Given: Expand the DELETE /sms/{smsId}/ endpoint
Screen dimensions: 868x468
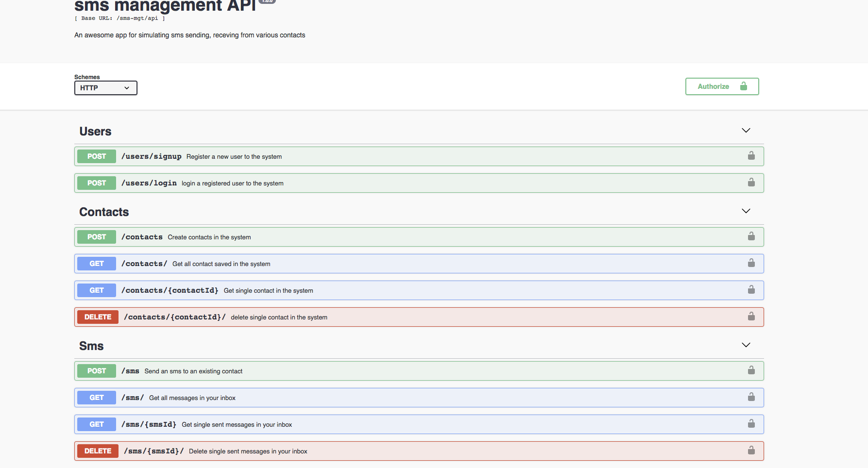Looking at the screenshot, I should (340, 451).
